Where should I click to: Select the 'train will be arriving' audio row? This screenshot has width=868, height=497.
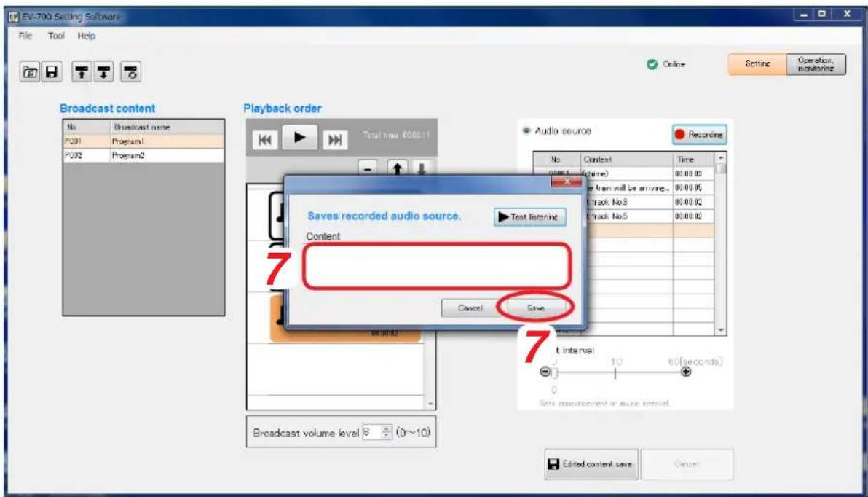[624, 188]
